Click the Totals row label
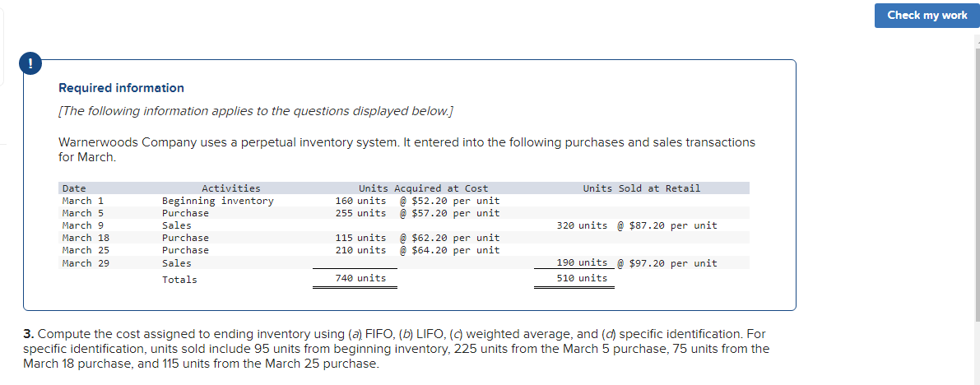This screenshot has height=385, width=980. pos(179,280)
